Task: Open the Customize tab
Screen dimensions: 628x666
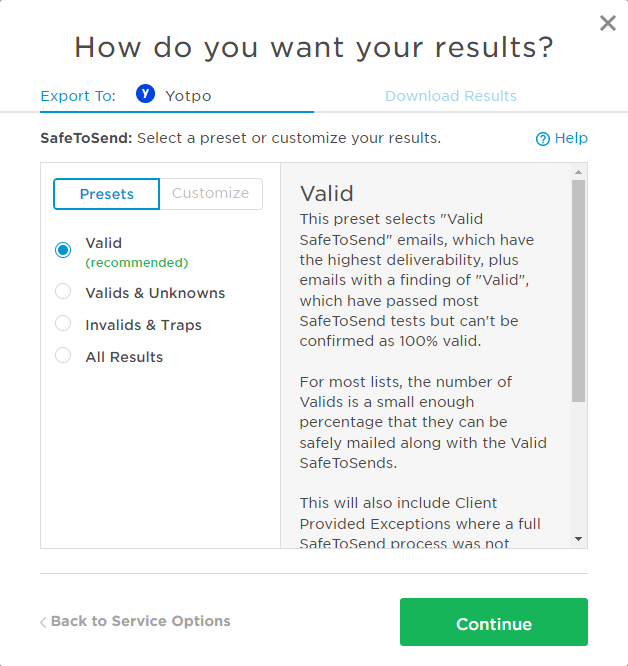Action: (x=210, y=194)
